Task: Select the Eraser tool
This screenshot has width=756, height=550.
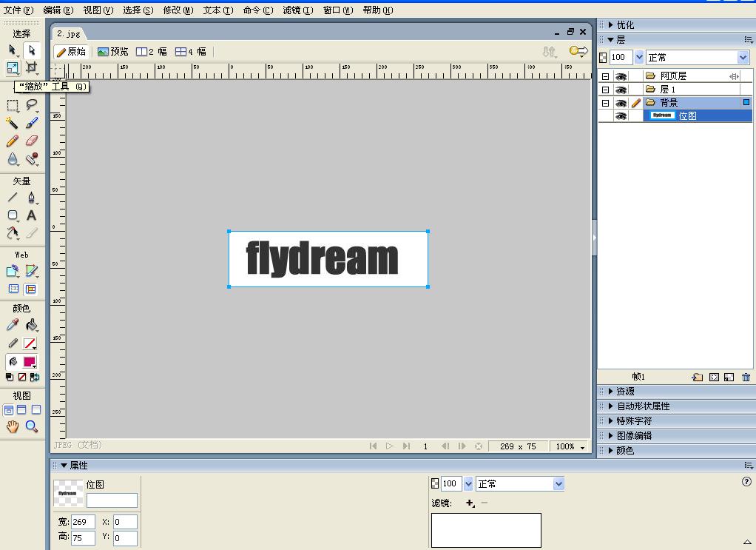Action: [31, 141]
